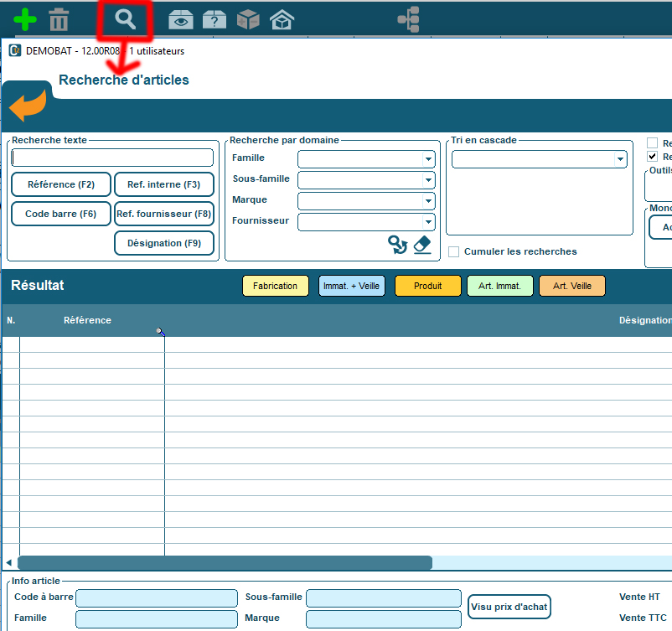Enable Cumuler les recherches checkbox
Viewport: 672px width, 631px height.
[453, 251]
